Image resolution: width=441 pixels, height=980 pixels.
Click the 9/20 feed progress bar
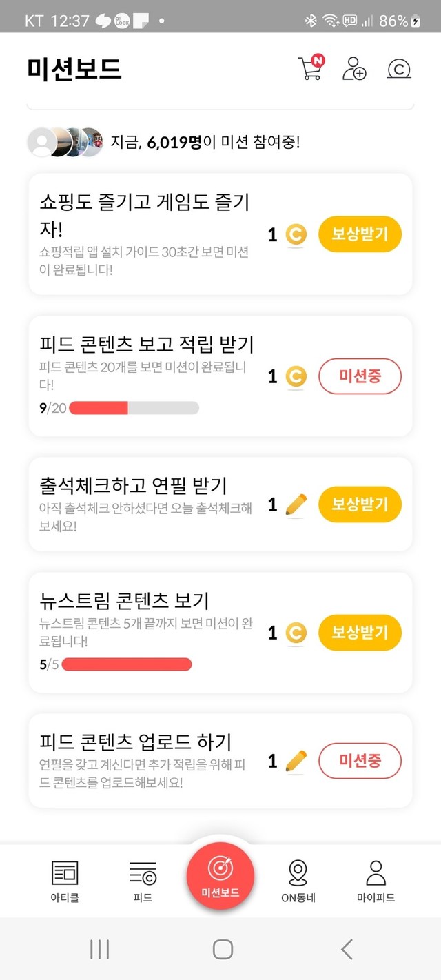click(134, 408)
